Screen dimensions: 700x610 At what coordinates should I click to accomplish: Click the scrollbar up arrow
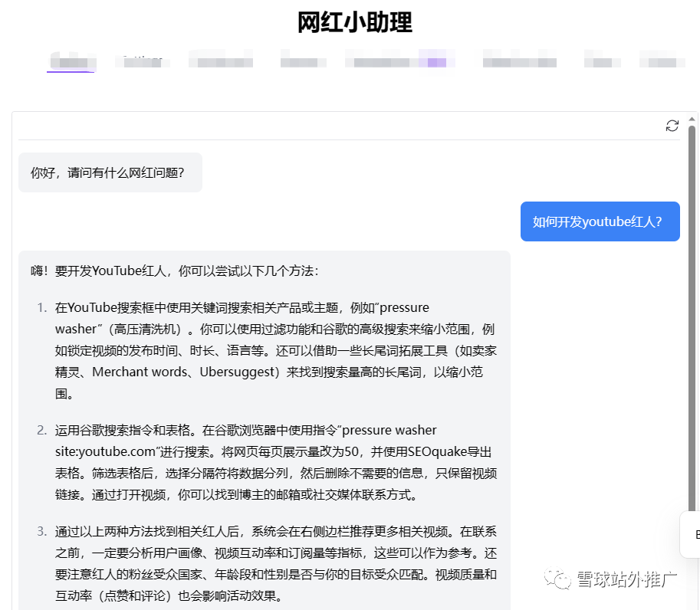coord(692,119)
